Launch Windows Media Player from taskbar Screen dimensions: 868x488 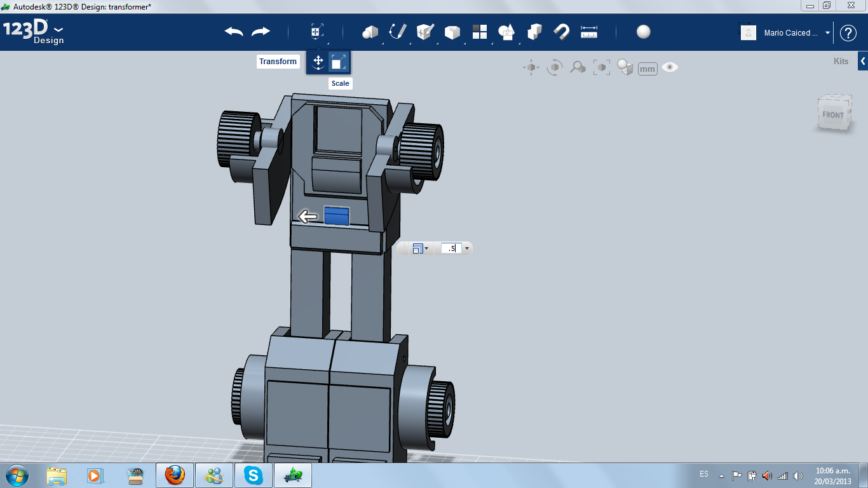95,475
